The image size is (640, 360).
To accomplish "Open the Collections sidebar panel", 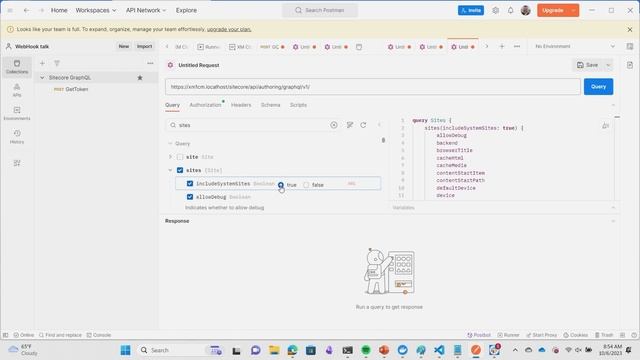I will click(17, 67).
